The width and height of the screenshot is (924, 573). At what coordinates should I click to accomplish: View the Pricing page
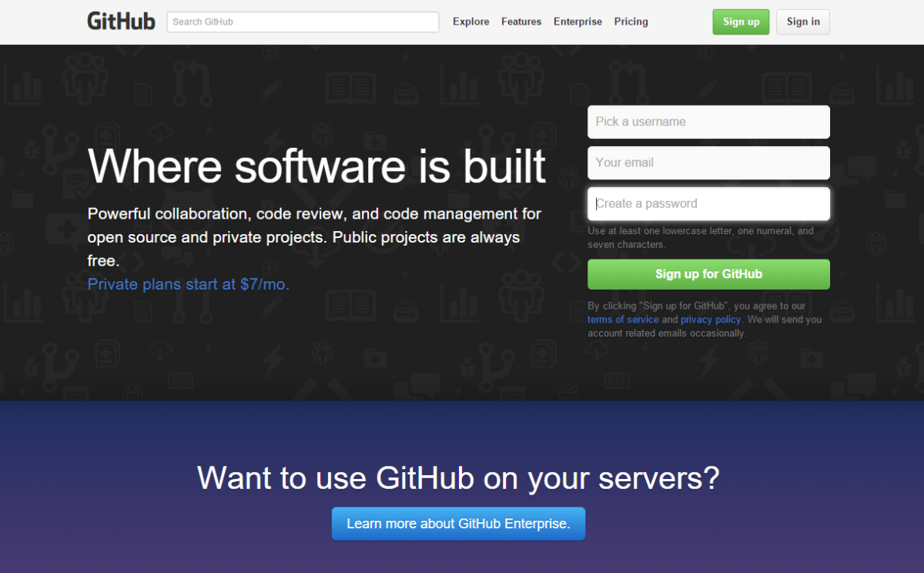click(x=631, y=22)
